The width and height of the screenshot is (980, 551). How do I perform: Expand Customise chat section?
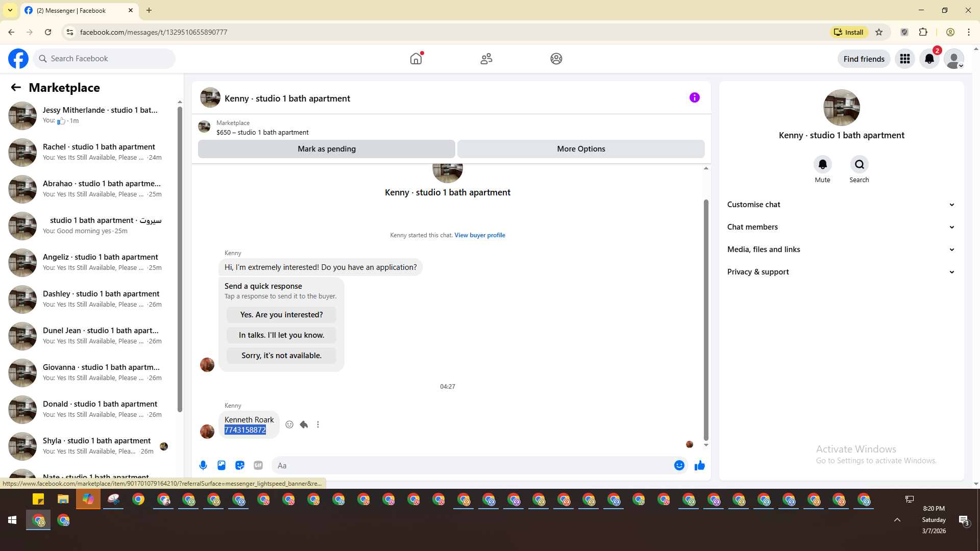click(842, 205)
